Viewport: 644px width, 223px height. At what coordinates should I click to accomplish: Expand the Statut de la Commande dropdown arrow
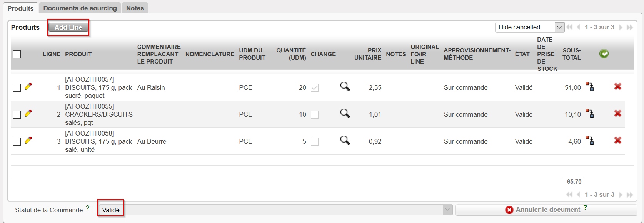coord(447,210)
